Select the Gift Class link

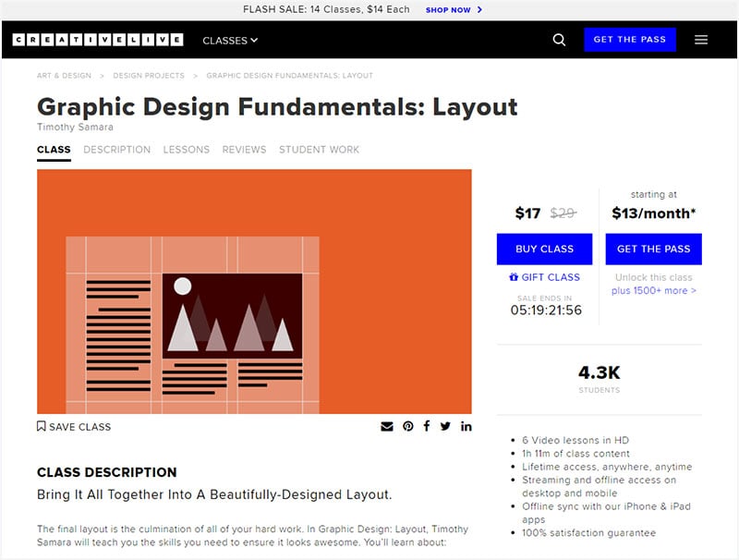(544, 277)
